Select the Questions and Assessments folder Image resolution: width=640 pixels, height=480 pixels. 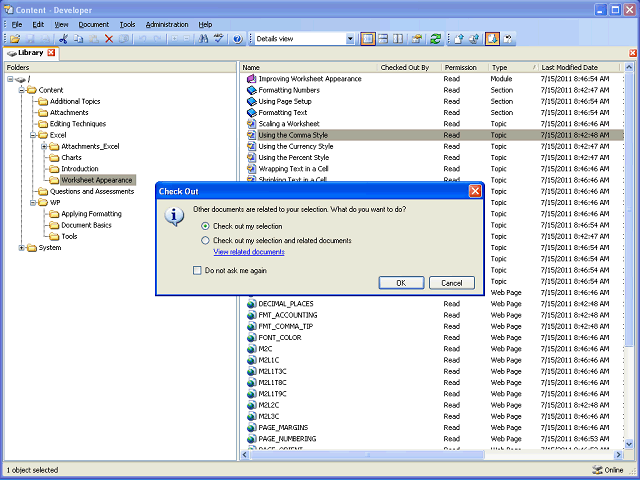(x=92, y=191)
